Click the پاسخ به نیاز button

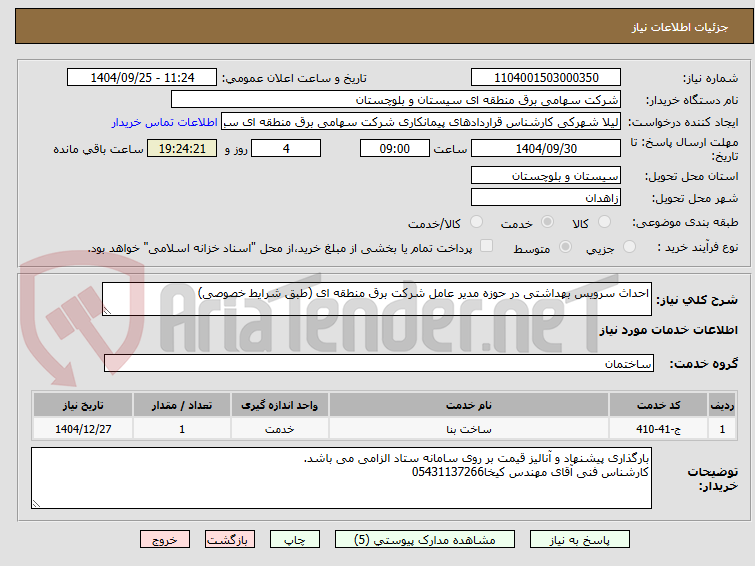pyautogui.click(x=580, y=540)
